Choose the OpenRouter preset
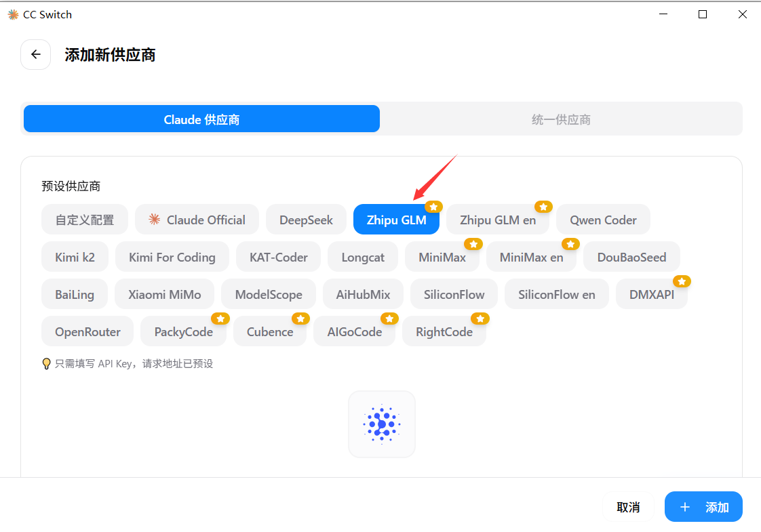The image size is (761, 532). pyautogui.click(x=88, y=331)
